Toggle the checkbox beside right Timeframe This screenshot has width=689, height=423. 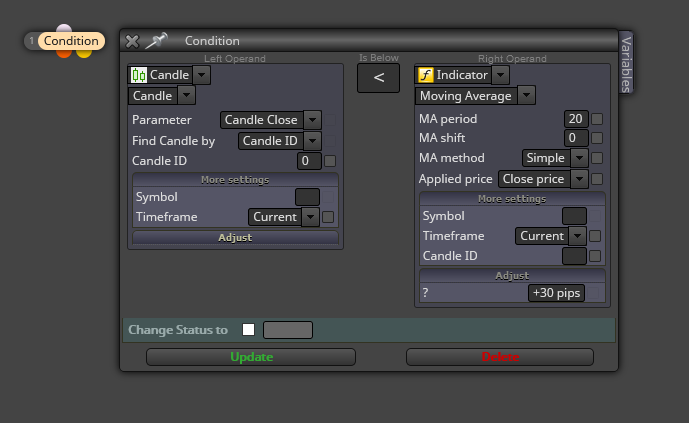[x=595, y=236]
